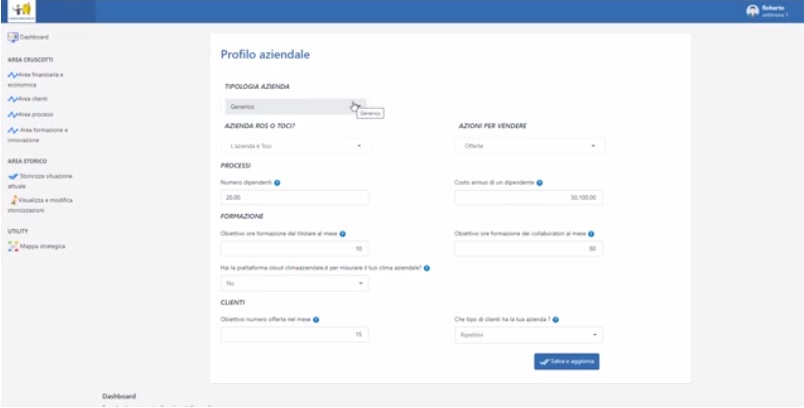This screenshot has width=804, height=408.
Task: Open the Azioni per vendere dropdown
Action: [529, 146]
